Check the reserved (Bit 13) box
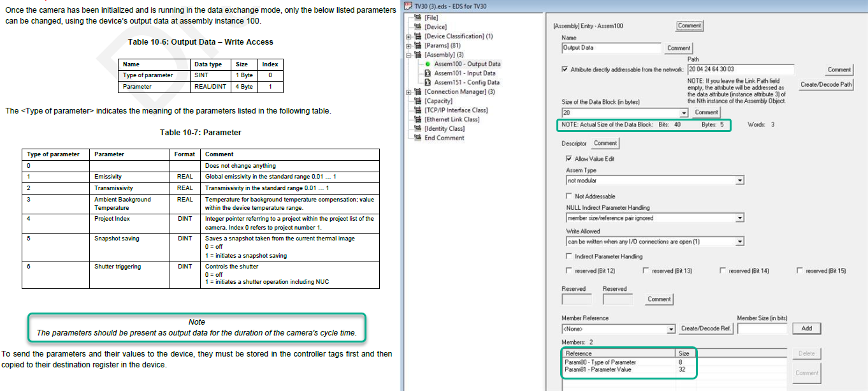This screenshot has width=868, height=391. 646,271
